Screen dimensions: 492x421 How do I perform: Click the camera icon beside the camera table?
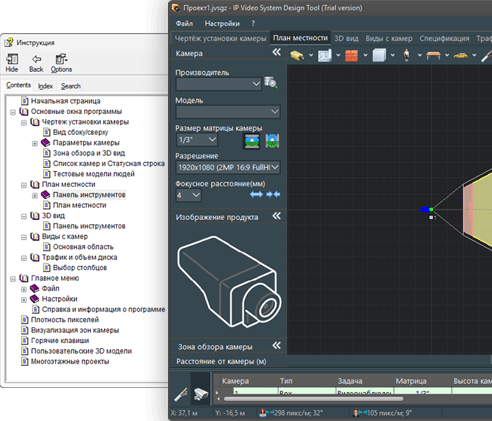pyautogui.click(x=201, y=394)
